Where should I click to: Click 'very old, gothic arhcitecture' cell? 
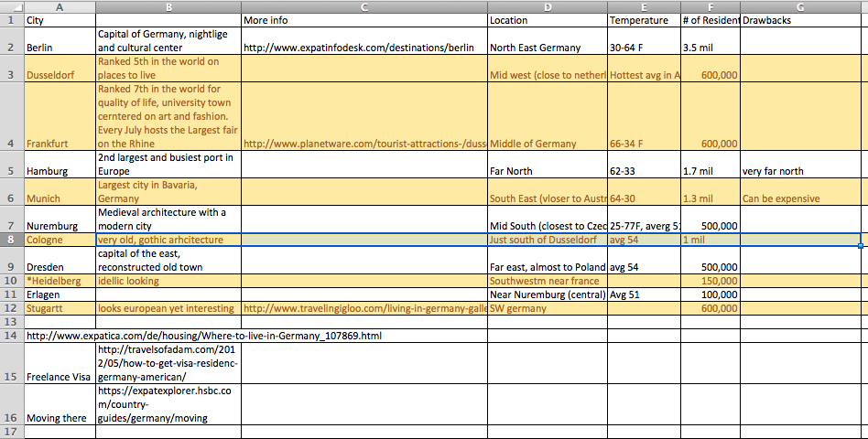click(x=168, y=240)
